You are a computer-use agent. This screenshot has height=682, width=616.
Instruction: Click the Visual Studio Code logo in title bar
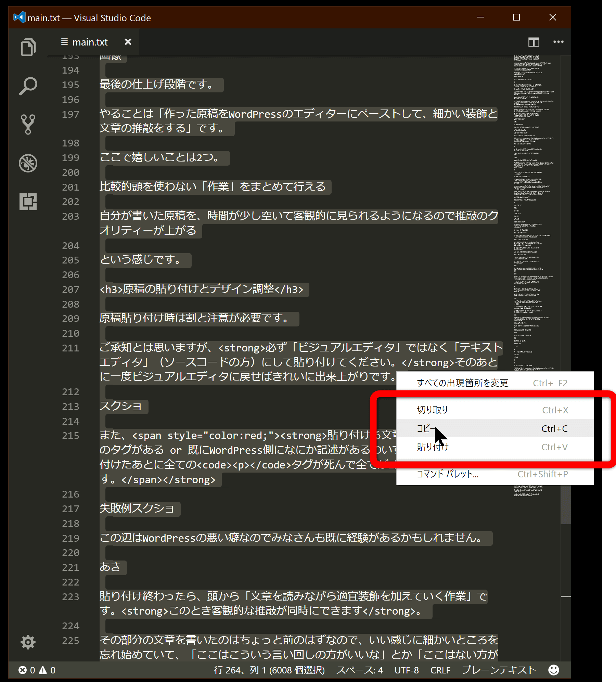pyautogui.click(x=19, y=17)
